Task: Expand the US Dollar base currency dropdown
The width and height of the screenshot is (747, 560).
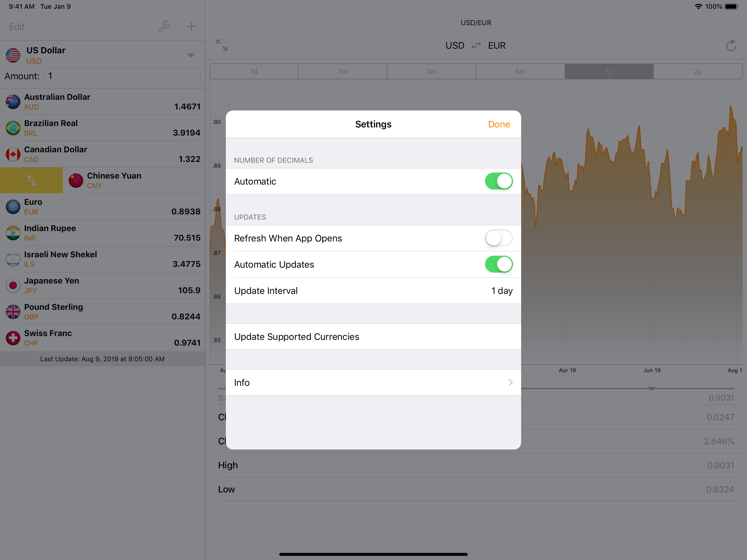Action: (191, 56)
